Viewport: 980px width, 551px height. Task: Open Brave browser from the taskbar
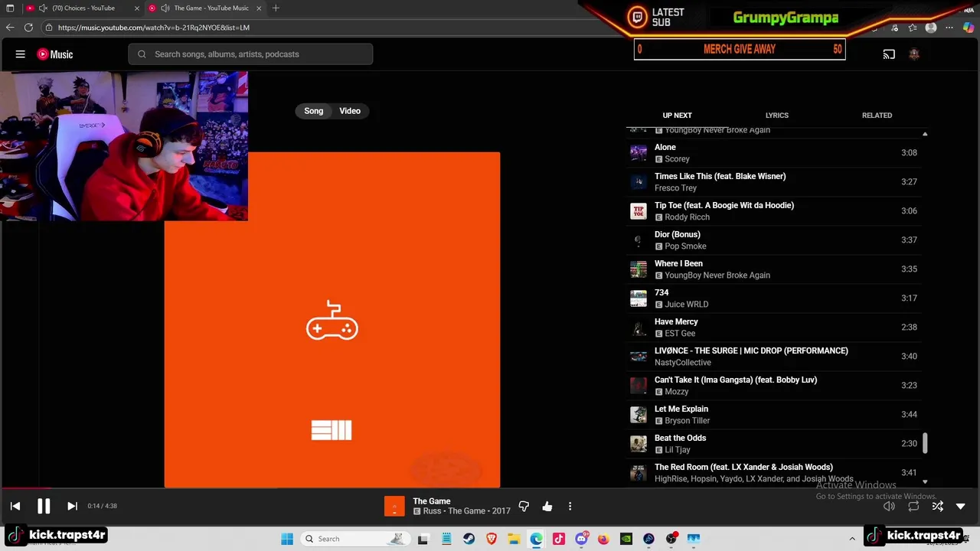click(492, 539)
